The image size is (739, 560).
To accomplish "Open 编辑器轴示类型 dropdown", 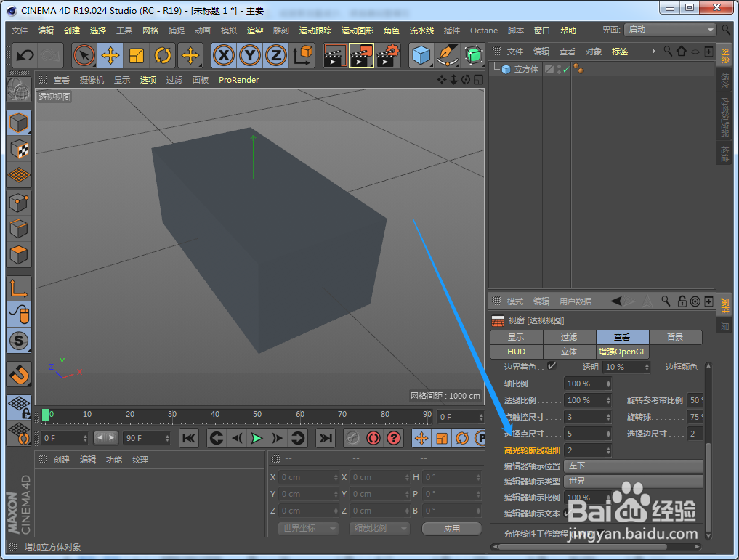I will click(634, 481).
